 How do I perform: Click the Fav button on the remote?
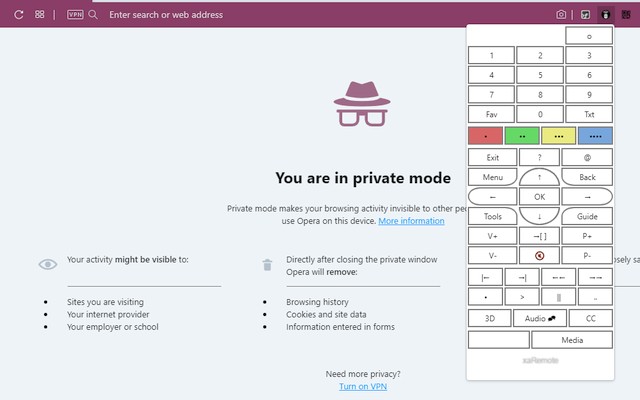tap(491, 114)
